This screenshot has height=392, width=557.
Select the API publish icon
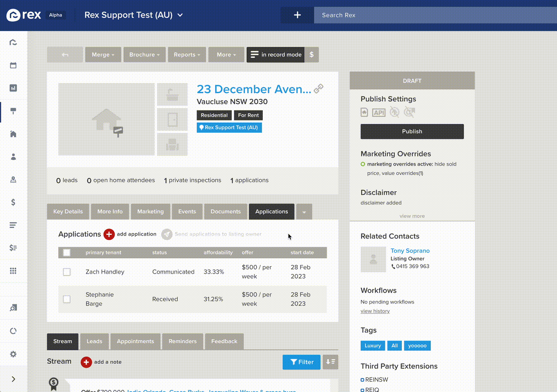[378, 112]
